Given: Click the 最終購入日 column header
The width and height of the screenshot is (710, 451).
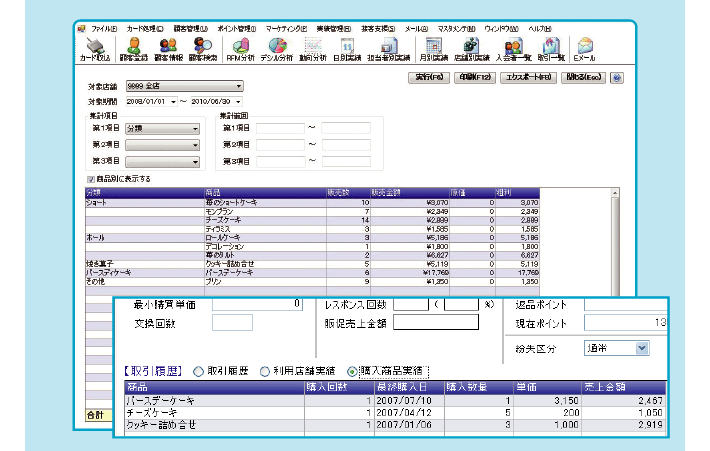Looking at the screenshot, I should [409, 388].
